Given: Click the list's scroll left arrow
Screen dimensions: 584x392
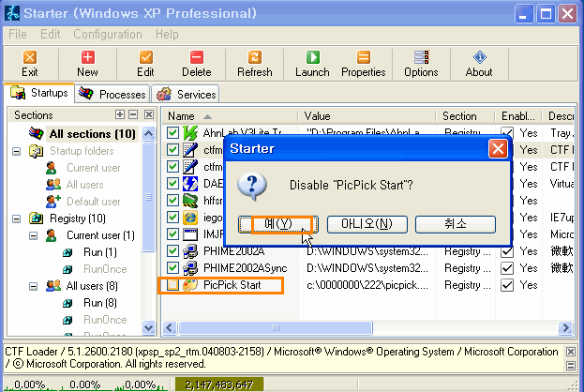Looking at the screenshot, I should coord(170,328).
